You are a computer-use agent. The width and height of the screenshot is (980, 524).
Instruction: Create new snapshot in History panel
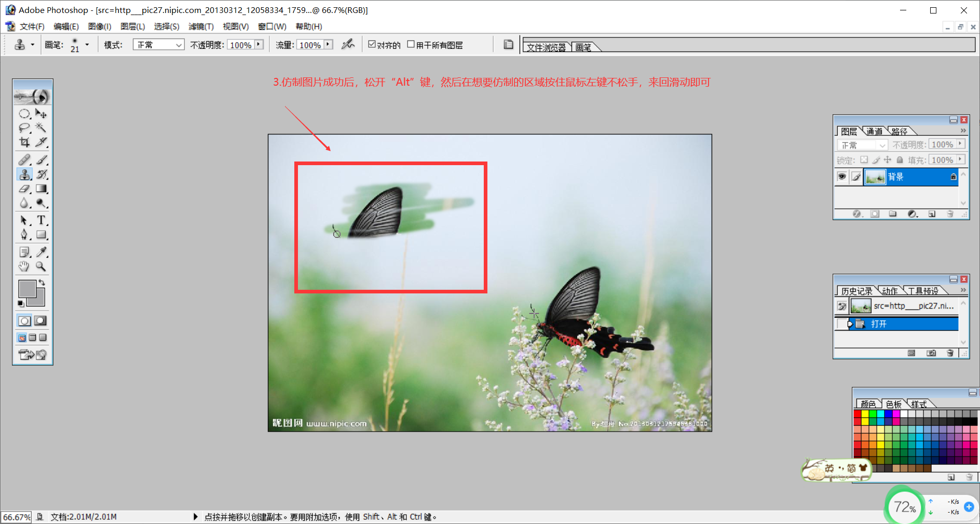(931, 353)
